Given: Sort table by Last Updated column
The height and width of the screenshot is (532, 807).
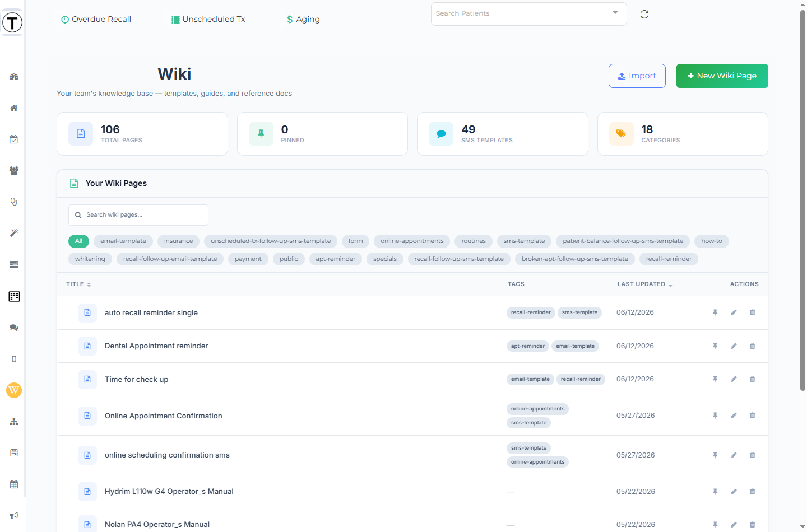Looking at the screenshot, I should pyautogui.click(x=644, y=284).
